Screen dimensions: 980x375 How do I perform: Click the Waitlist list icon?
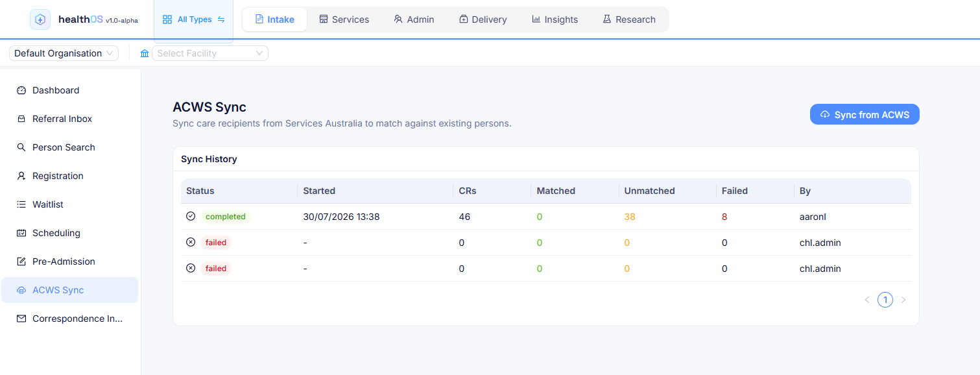tap(21, 204)
